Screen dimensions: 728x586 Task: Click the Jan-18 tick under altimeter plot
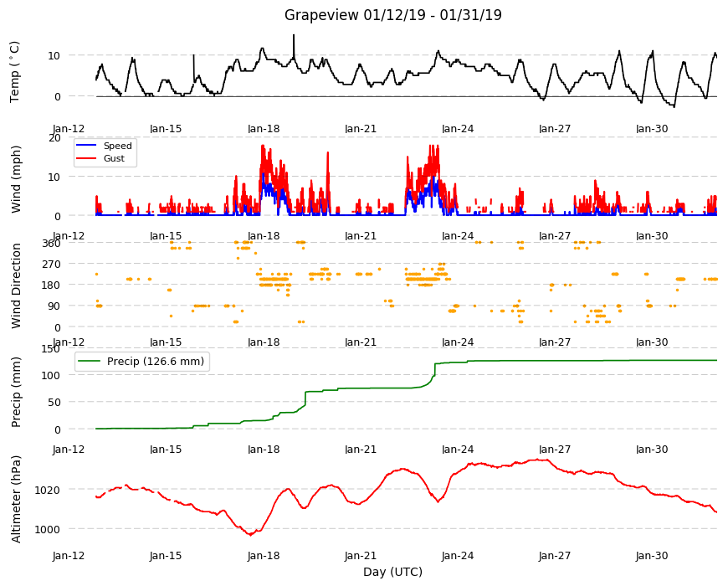point(264,555)
